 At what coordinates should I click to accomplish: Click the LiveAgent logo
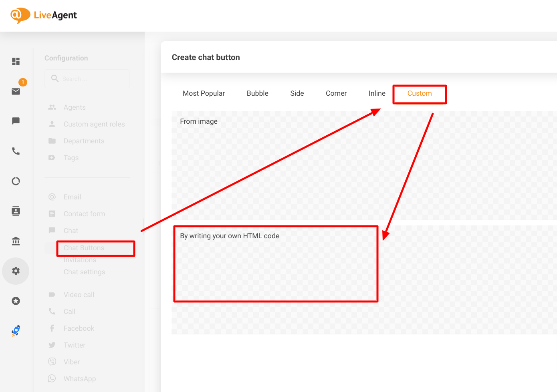pos(43,15)
